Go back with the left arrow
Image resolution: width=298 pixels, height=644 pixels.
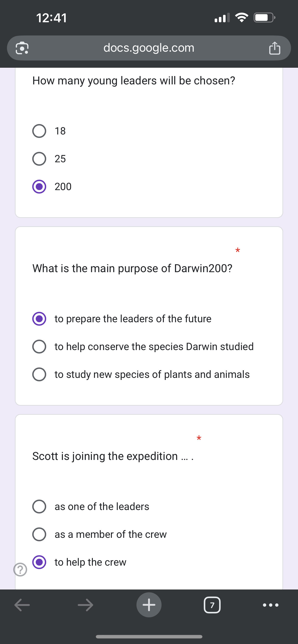tap(22, 605)
